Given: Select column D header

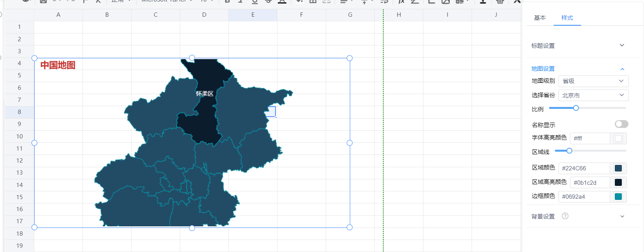Looking at the screenshot, I should pyautogui.click(x=204, y=15).
